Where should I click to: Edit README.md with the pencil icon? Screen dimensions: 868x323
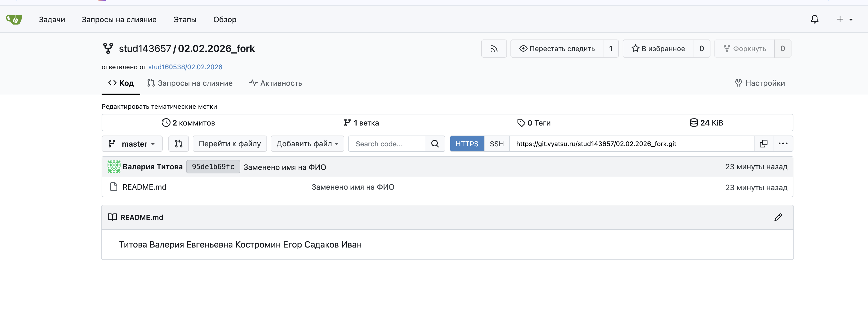(778, 217)
